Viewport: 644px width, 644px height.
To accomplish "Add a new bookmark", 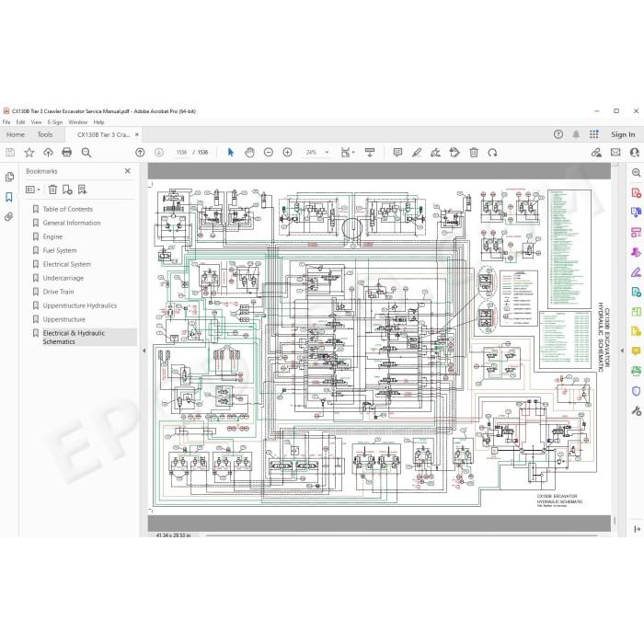I will 67,190.
